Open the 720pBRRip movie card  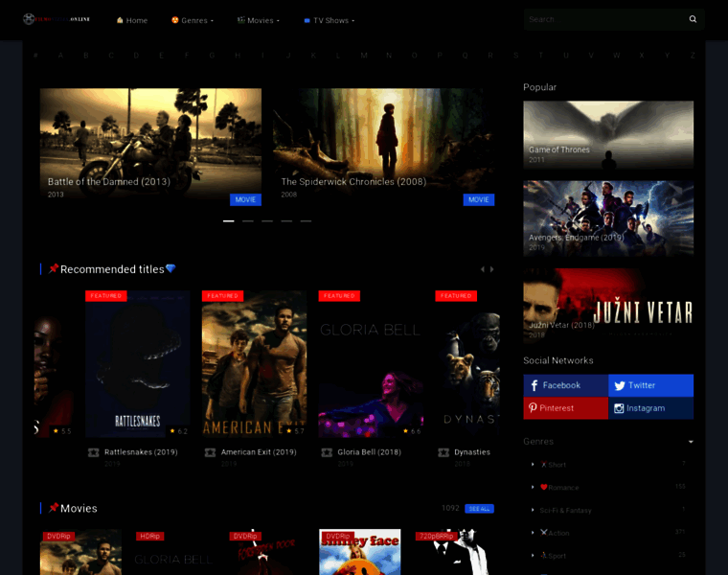[x=453, y=552]
